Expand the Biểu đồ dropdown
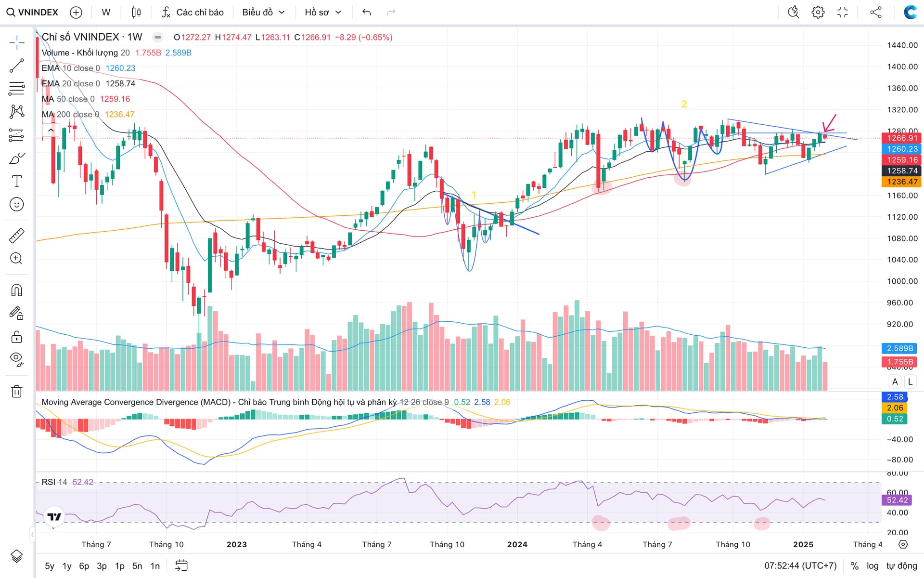924x578 pixels. tap(263, 12)
